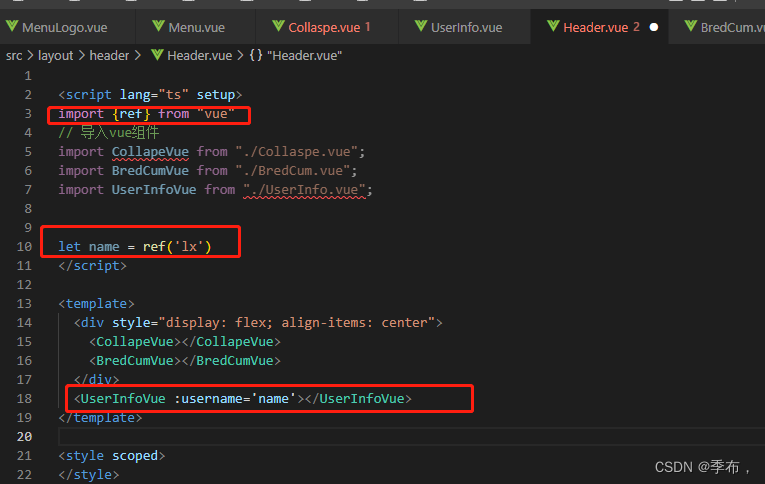
Task: Click the 导入vue组件 comment line
Action: (x=109, y=132)
